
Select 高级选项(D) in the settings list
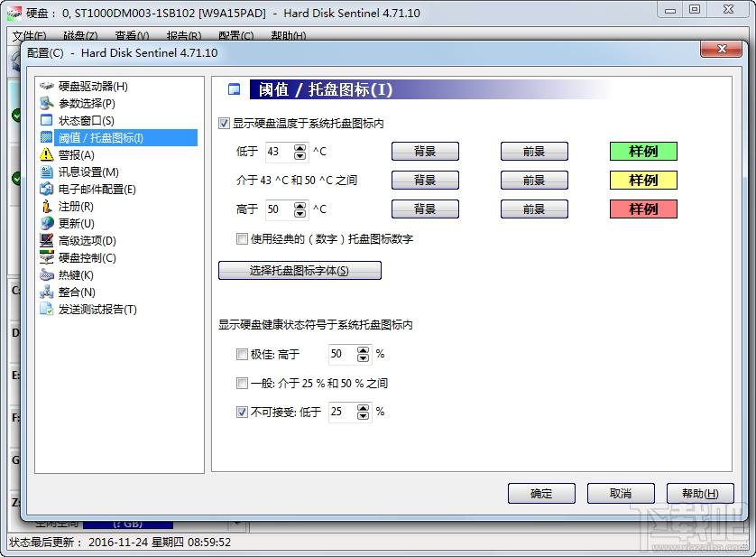[88, 240]
